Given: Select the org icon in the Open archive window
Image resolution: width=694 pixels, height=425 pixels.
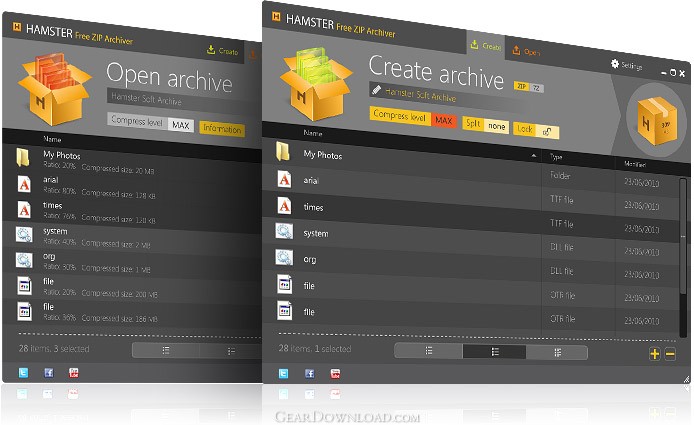Looking at the screenshot, I should tap(24, 260).
